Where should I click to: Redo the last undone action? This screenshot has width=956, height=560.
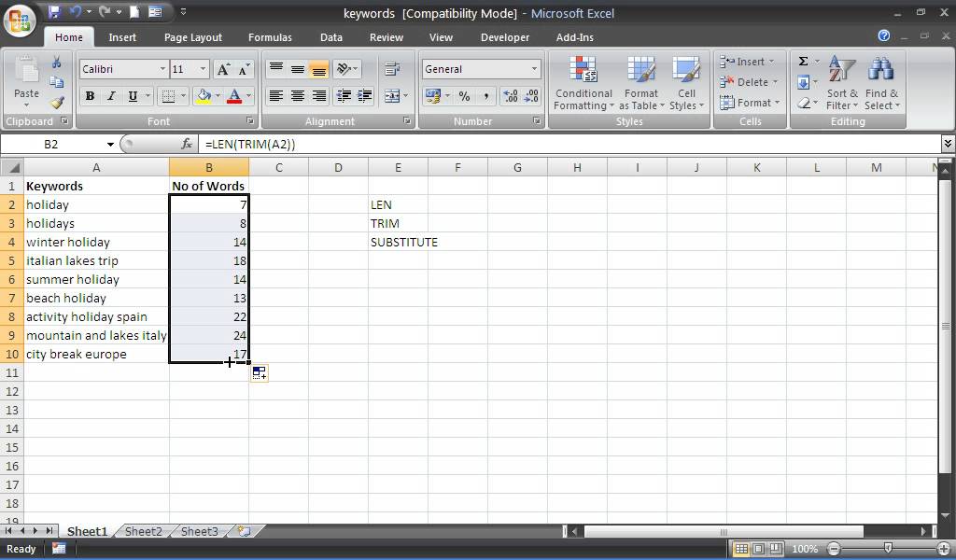coord(105,11)
